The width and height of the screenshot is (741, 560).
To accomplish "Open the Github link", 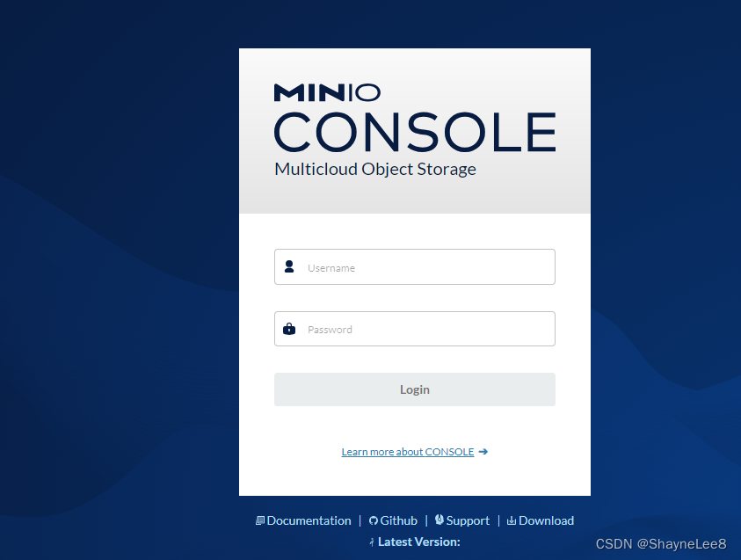I will point(398,520).
